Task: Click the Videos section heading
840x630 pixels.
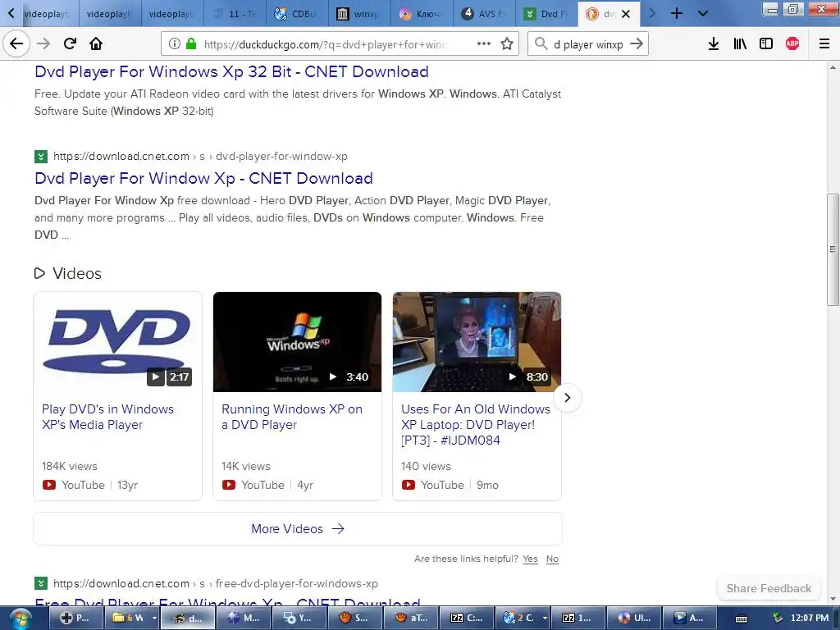Action: (x=76, y=273)
